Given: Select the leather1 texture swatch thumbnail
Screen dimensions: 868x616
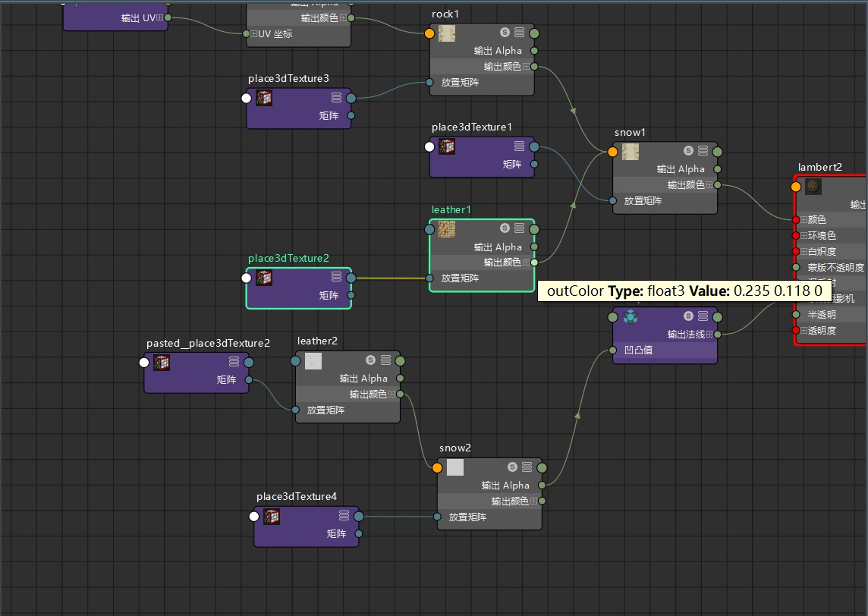Looking at the screenshot, I should [447, 229].
